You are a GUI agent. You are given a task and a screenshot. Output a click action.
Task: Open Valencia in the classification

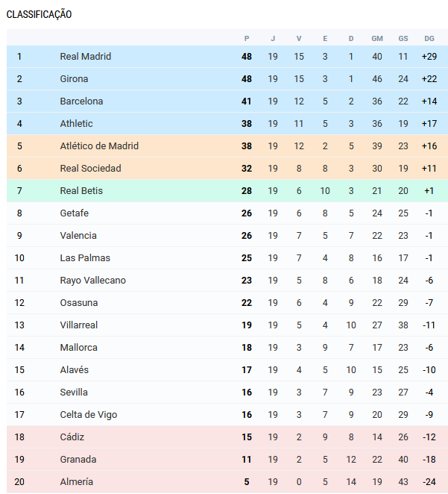(x=78, y=235)
